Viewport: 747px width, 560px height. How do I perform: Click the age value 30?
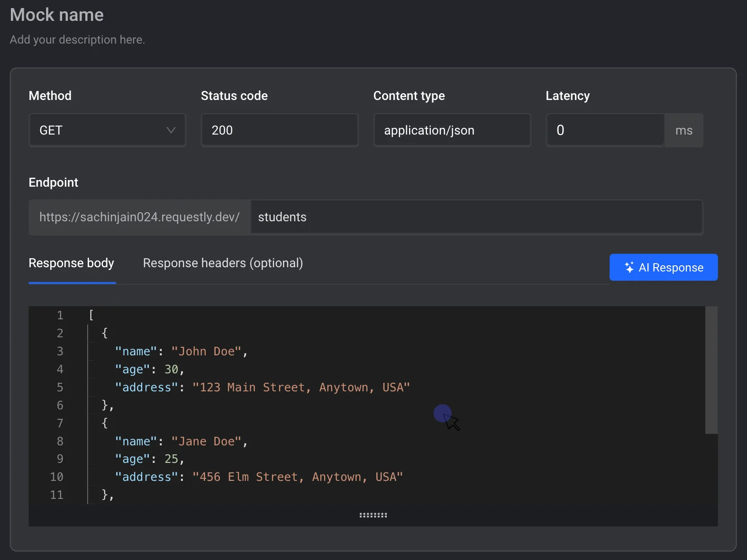171,370
